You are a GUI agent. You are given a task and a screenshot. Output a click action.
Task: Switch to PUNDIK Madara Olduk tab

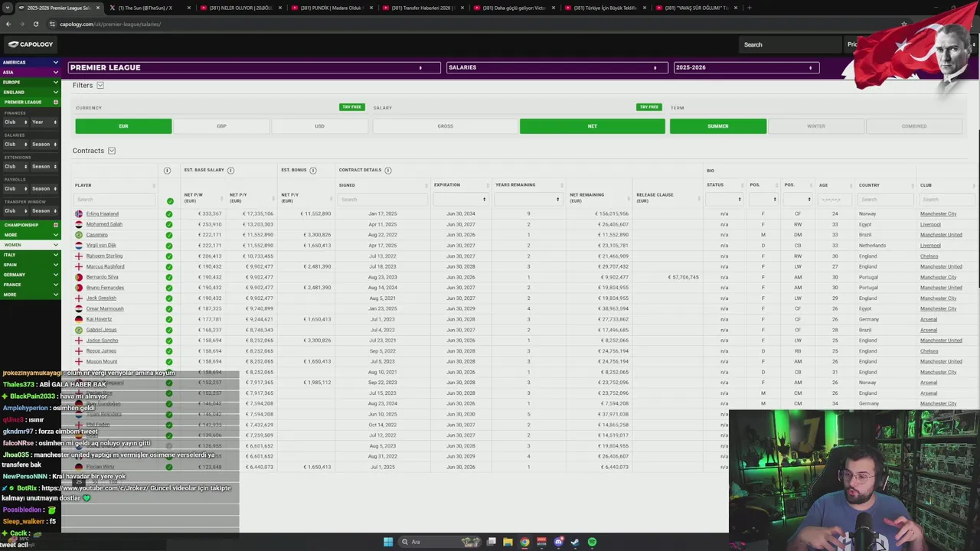click(331, 8)
